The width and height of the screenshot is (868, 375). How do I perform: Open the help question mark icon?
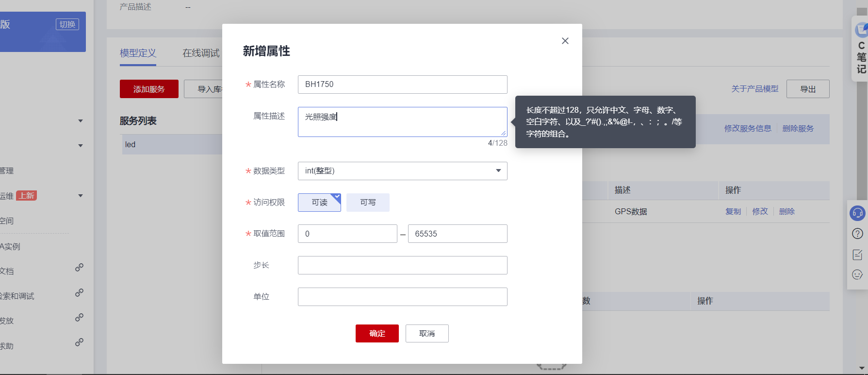(857, 234)
